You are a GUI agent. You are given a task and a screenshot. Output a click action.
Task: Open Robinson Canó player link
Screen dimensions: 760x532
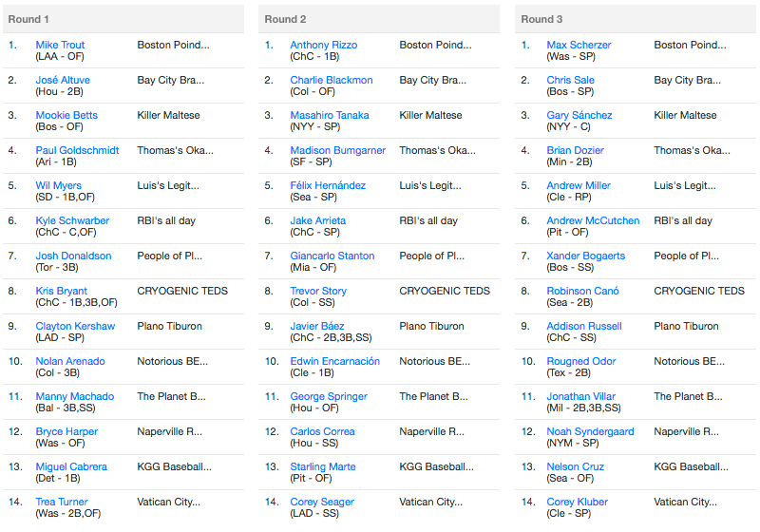[582, 292]
